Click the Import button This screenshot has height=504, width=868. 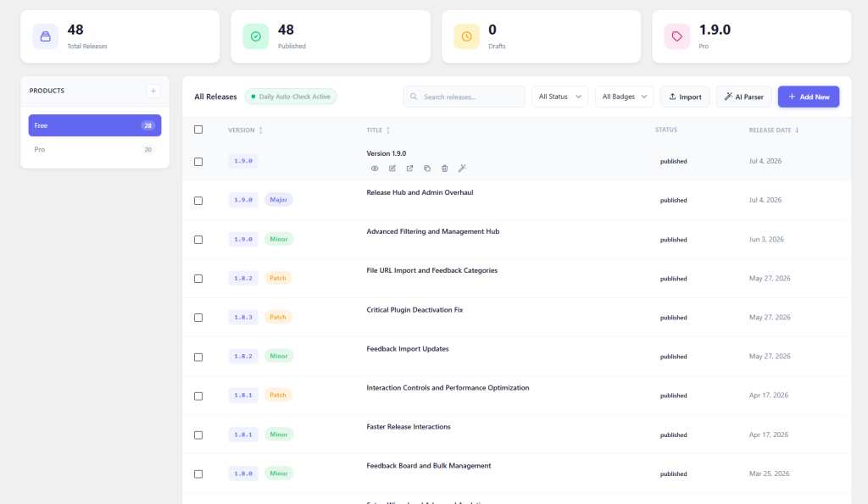(685, 97)
